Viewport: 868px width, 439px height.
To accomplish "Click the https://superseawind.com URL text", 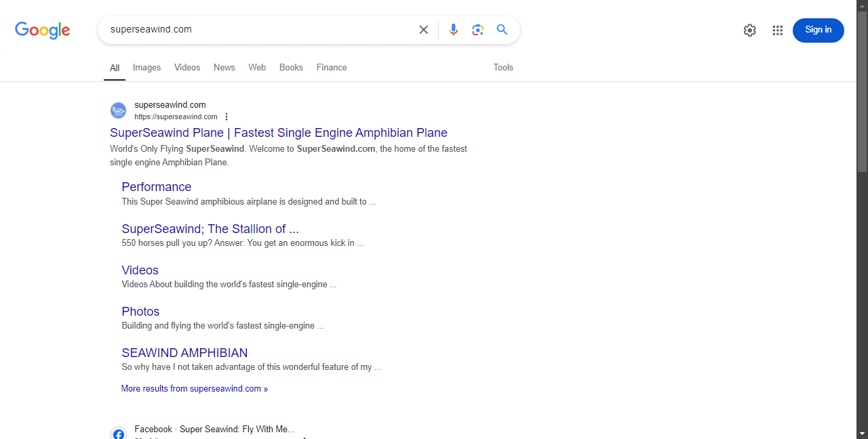I will click(x=176, y=117).
